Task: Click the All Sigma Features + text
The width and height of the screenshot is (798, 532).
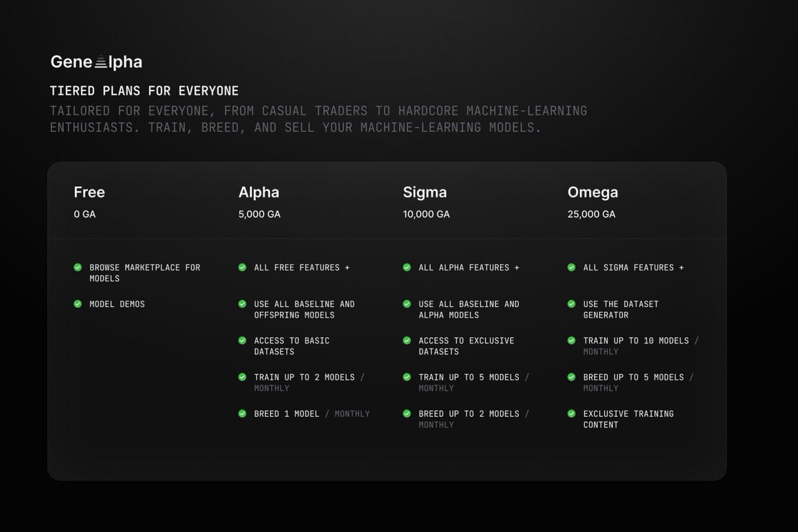Action: [x=634, y=267]
